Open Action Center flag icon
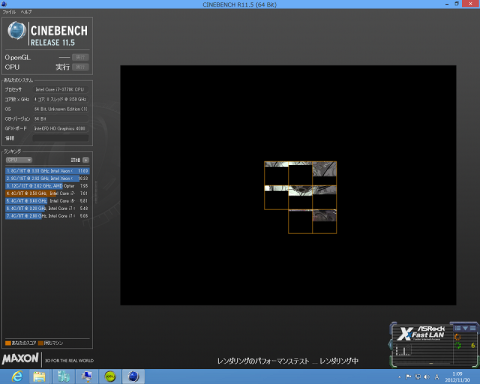480x384 pixels. 408,377
